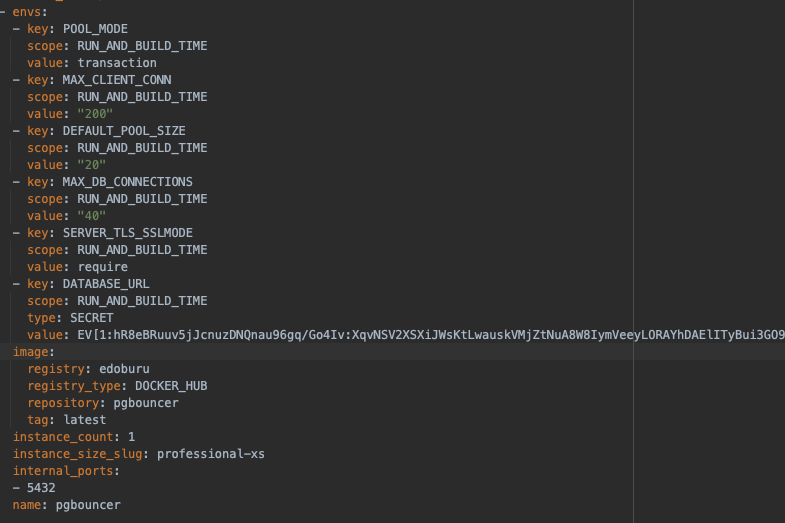Image resolution: width=785 pixels, height=523 pixels.
Task: Click the encrypted EV[1: secret value
Action: point(431,335)
